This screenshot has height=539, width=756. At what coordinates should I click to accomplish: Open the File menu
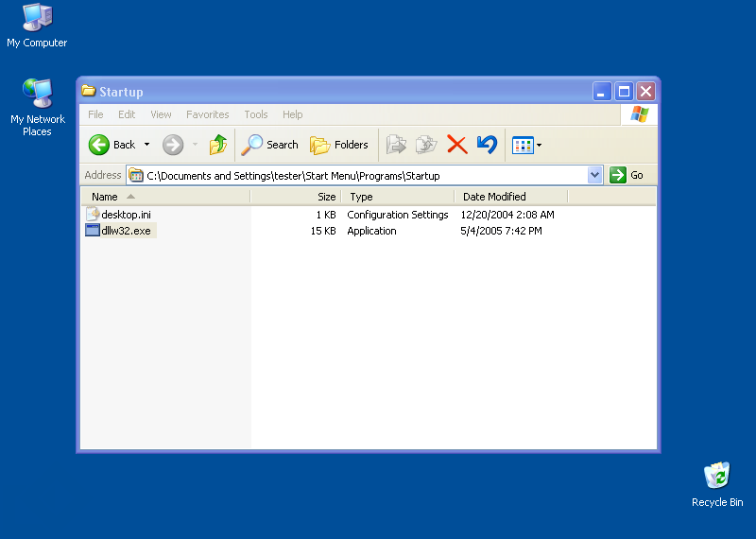point(95,114)
